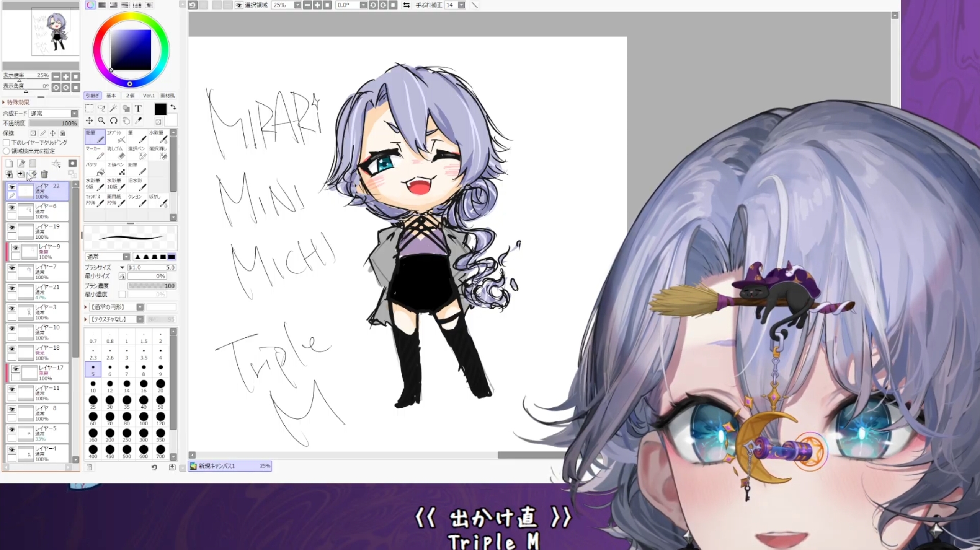This screenshot has height=550, width=980.
Task: Hide layer レイヤー6
Action: [x=12, y=207]
